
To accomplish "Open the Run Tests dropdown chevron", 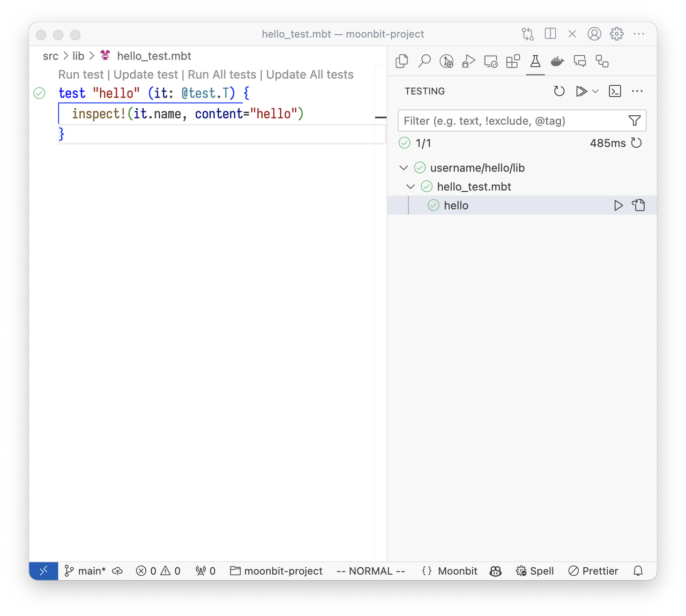I will click(x=596, y=91).
